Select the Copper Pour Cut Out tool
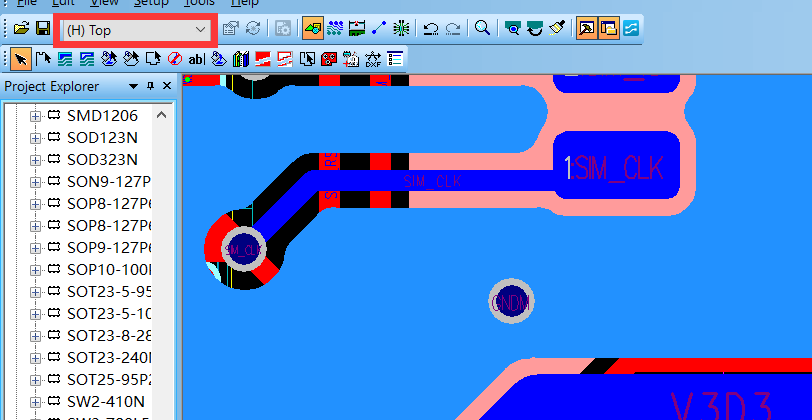The width and height of the screenshot is (812, 420). pyautogui.click(x=131, y=59)
